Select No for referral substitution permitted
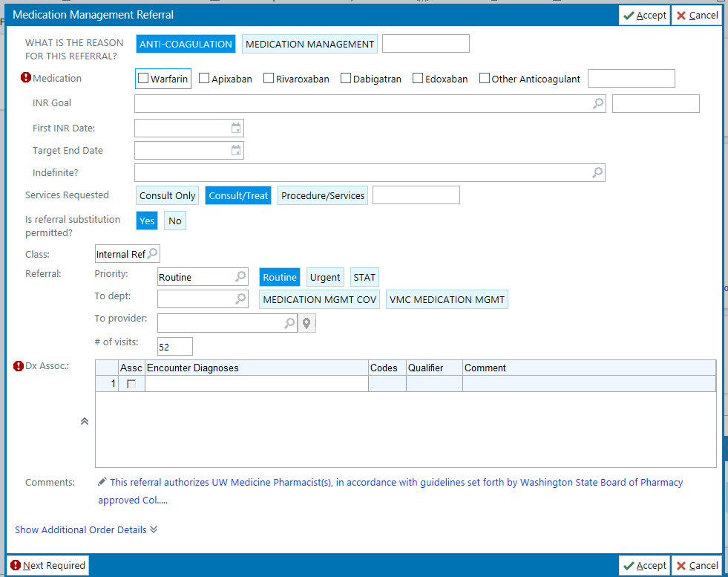728x577 pixels. coord(175,221)
